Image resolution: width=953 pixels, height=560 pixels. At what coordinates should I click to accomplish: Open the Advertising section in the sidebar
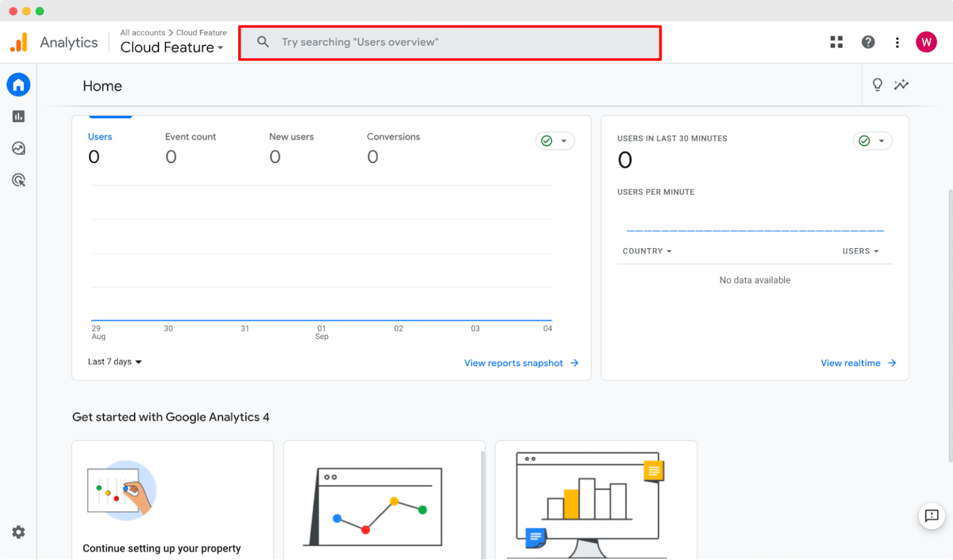(19, 180)
